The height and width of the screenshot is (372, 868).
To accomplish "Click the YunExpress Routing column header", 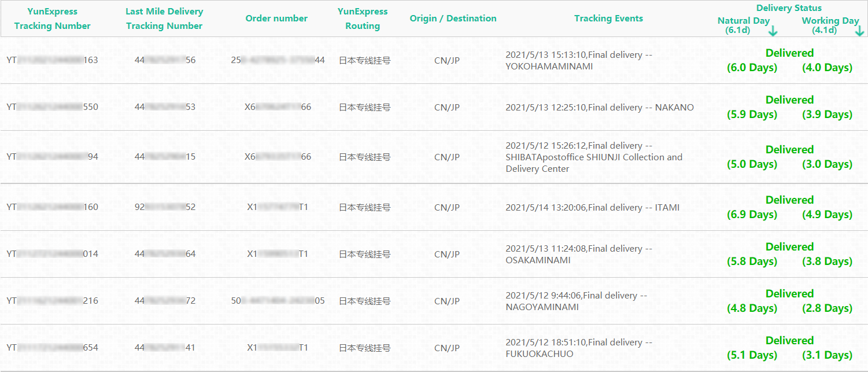I will point(363,19).
